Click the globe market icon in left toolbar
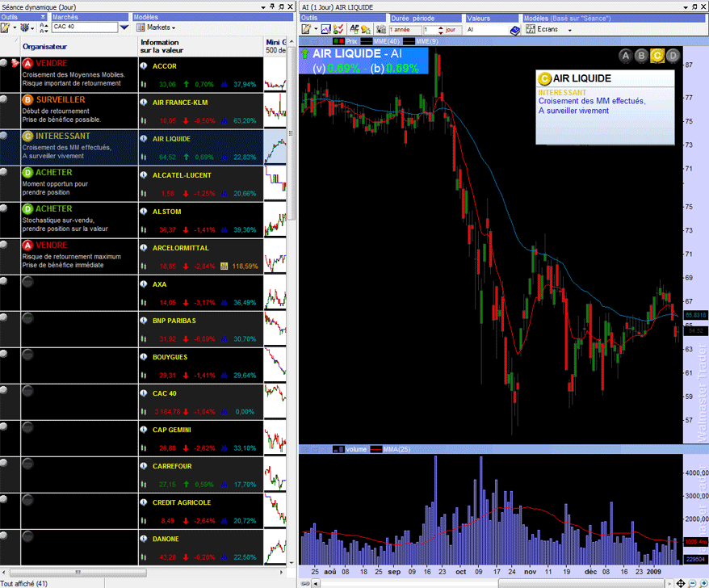Viewport: 709px width, 588px height. (25, 27)
